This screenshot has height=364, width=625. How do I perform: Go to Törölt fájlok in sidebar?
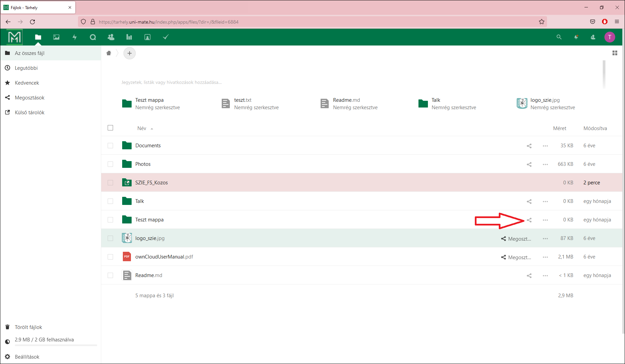[x=28, y=327]
